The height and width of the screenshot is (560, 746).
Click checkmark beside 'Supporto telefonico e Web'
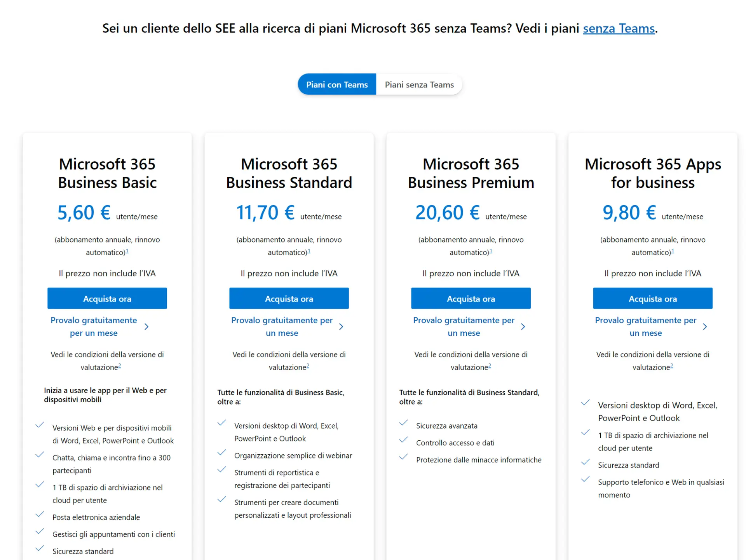(586, 480)
